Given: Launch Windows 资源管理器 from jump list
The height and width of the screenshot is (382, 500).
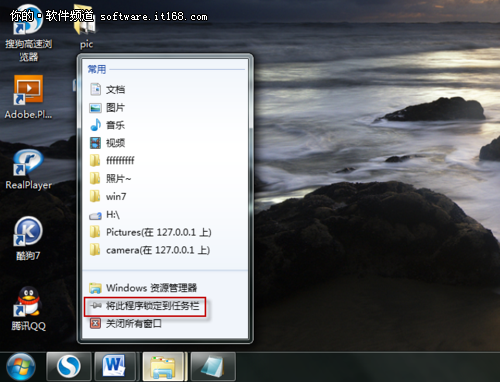Looking at the screenshot, I should [x=165, y=288].
